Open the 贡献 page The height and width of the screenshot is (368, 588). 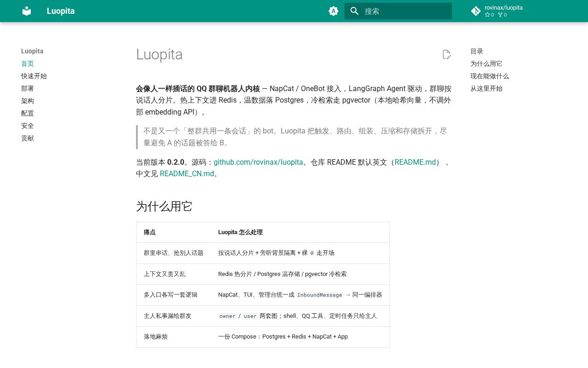(x=28, y=138)
